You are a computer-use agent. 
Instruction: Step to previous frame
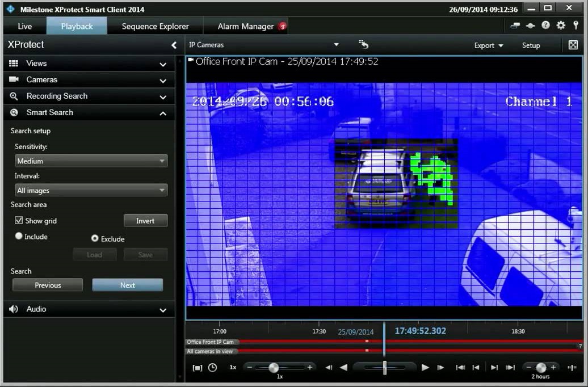click(329, 368)
